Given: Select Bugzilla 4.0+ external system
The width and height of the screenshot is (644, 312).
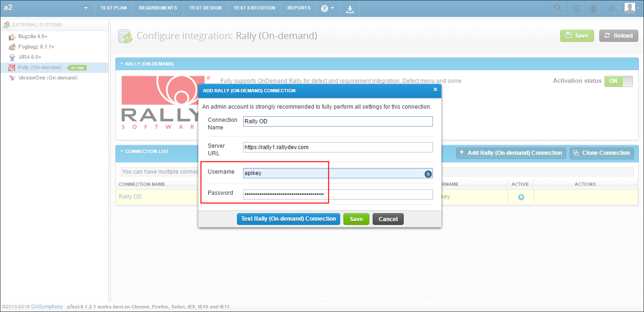Looking at the screenshot, I should (33, 36).
